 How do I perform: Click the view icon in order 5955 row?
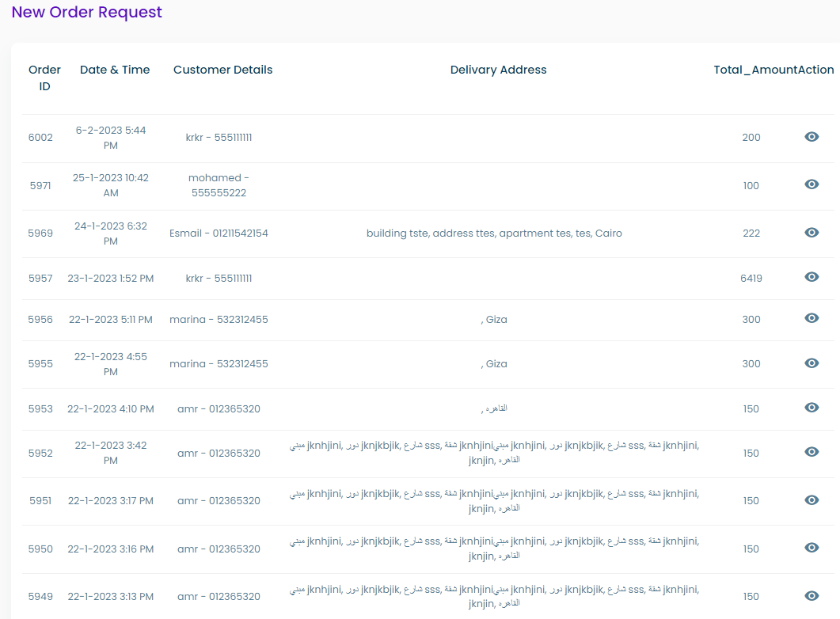(811, 363)
